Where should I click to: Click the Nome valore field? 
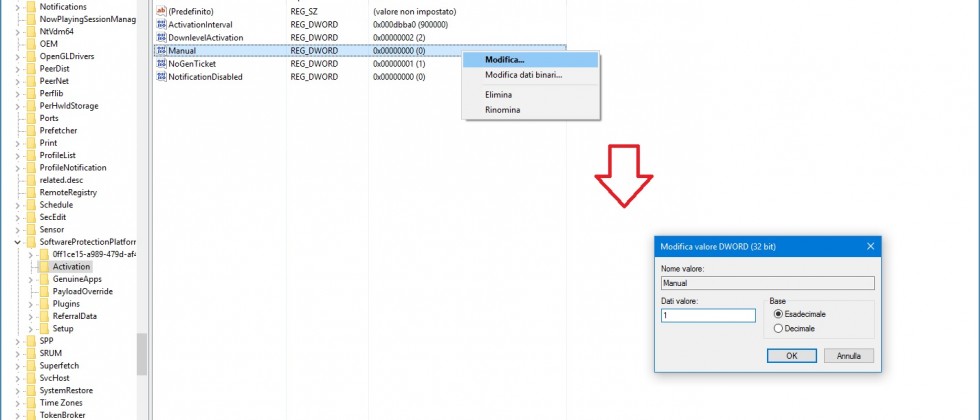768,283
